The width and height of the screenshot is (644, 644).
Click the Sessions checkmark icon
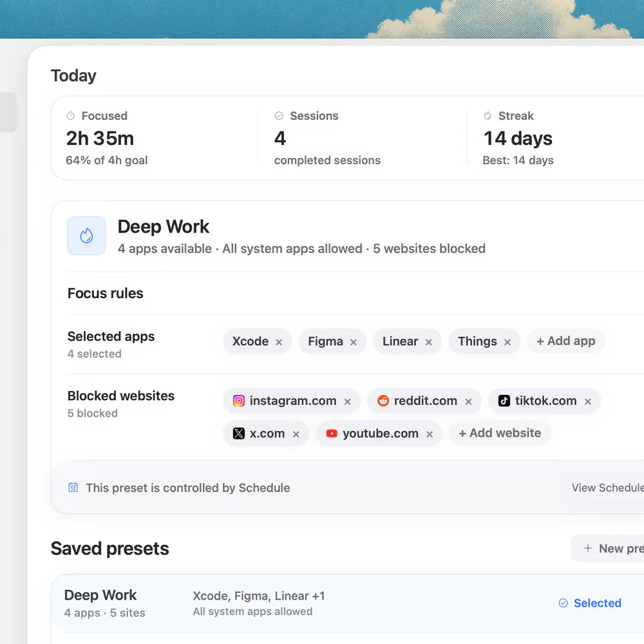279,116
